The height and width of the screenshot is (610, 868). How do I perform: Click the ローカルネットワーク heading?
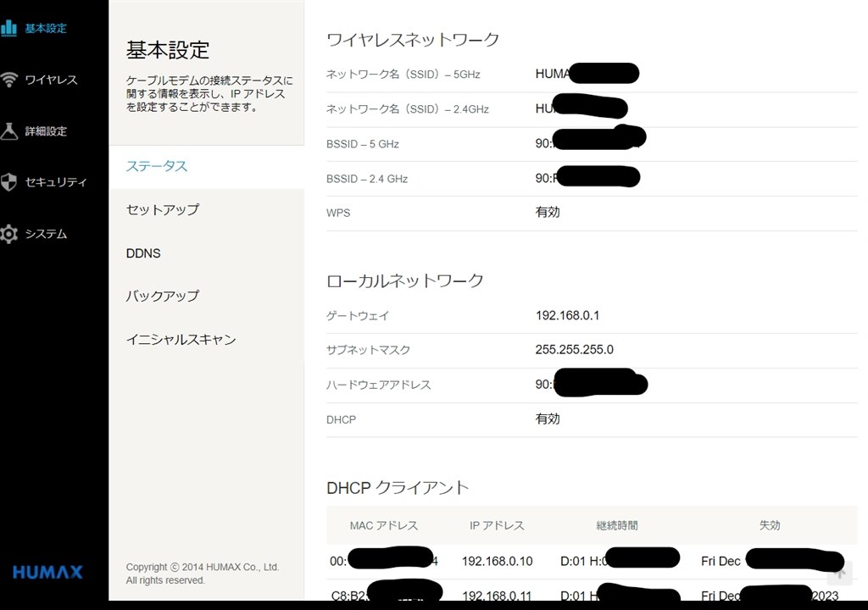pyautogui.click(x=404, y=281)
